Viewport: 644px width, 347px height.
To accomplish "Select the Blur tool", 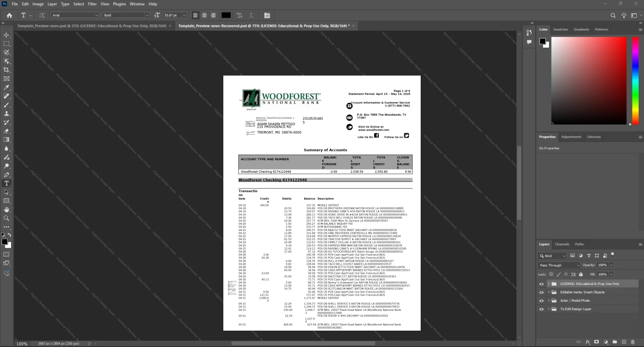I will pyautogui.click(x=7, y=148).
